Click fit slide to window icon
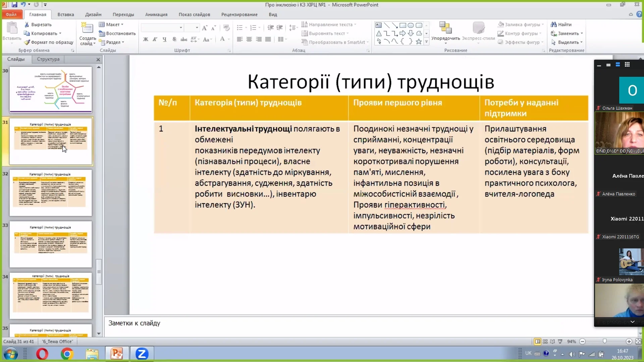 coord(638,342)
